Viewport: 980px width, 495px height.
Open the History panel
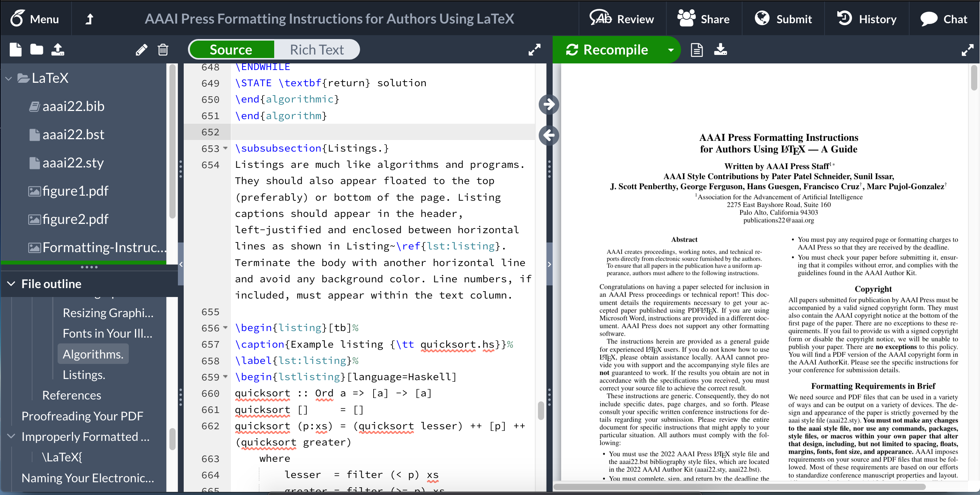coord(867,19)
